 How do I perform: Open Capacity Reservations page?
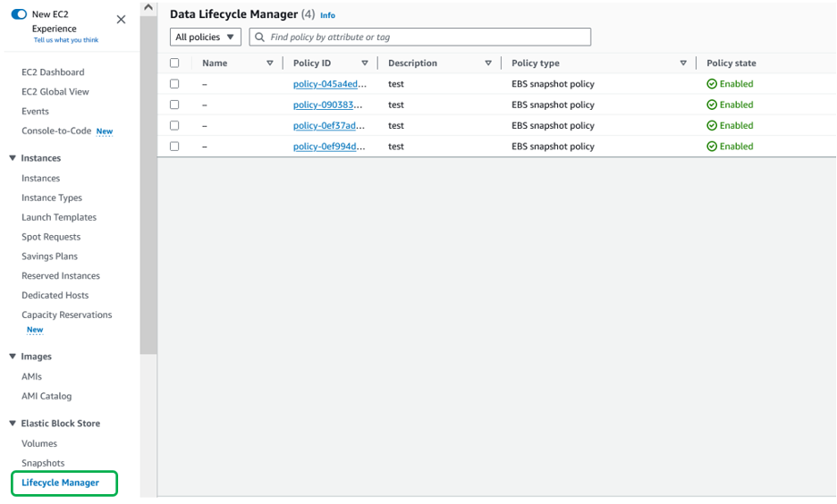67,315
